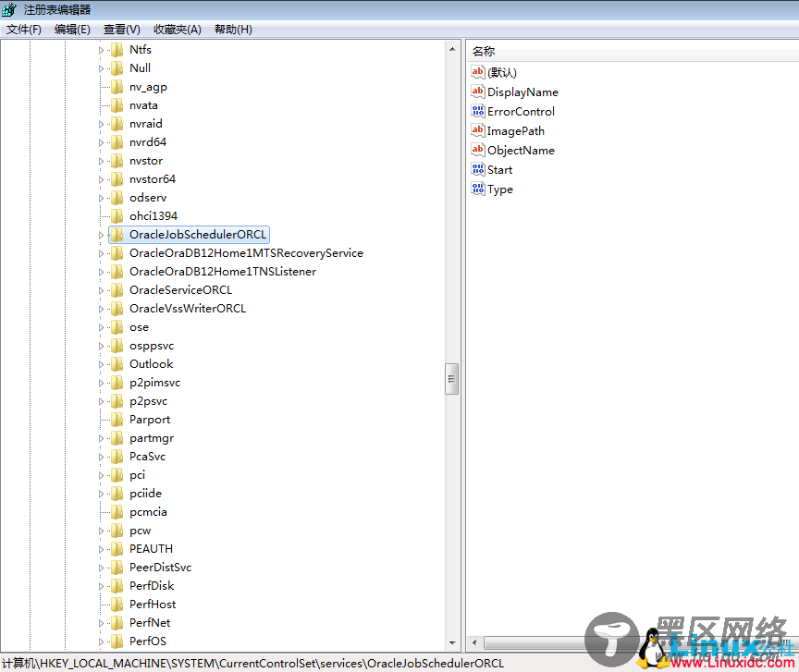Image resolution: width=799 pixels, height=672 pixels.
Task: Expand the nvraid key
Action: pyautogui.click(x=101, y=124)
